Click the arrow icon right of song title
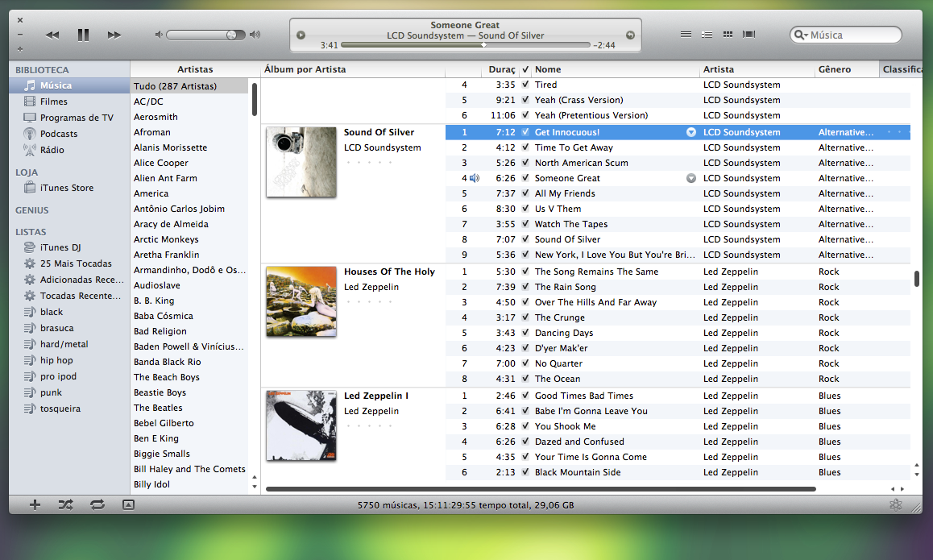 [x=630, y=35]
